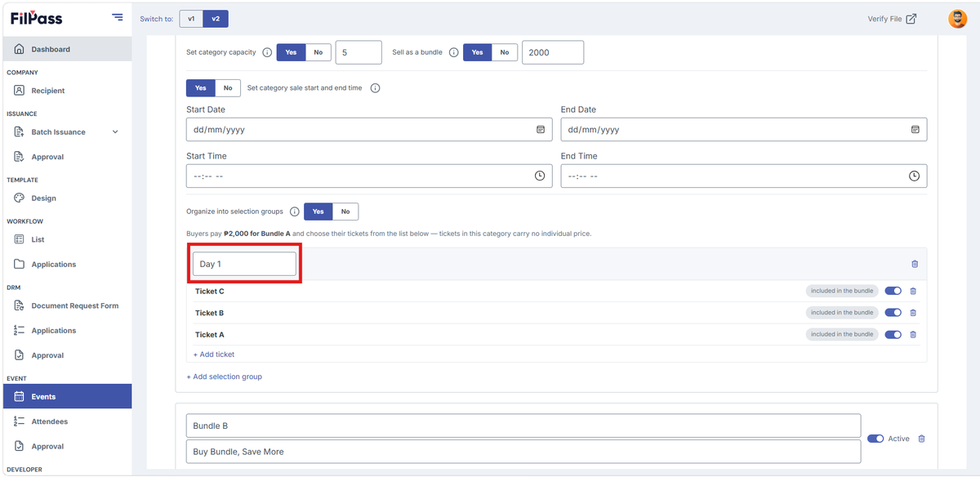
Task: Open the Start Date calendar picker icon
Action: (x=540, y=130)
